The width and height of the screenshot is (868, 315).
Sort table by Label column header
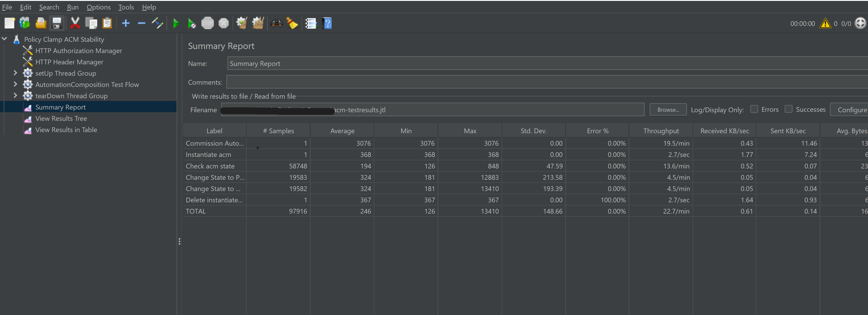tap(214, 131)
